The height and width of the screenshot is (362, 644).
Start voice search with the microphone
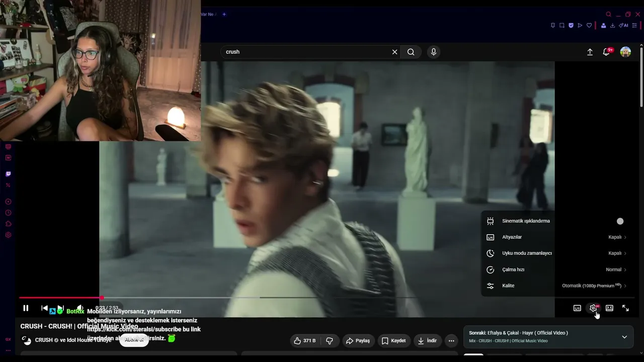[x=434, y=52]
